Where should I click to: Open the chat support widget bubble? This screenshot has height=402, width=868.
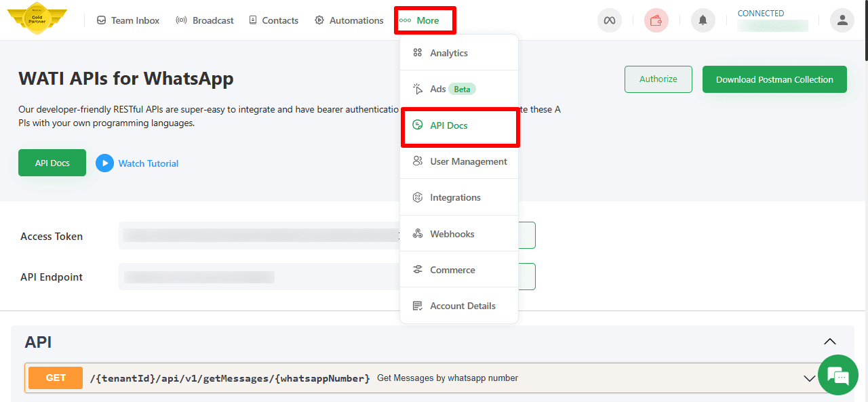coord(838,375)
